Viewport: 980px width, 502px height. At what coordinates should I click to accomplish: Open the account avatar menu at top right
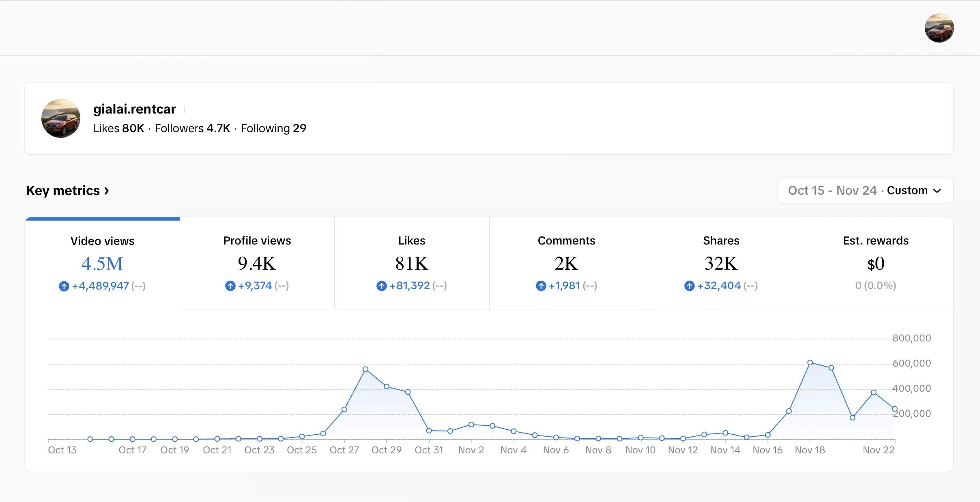939,28
